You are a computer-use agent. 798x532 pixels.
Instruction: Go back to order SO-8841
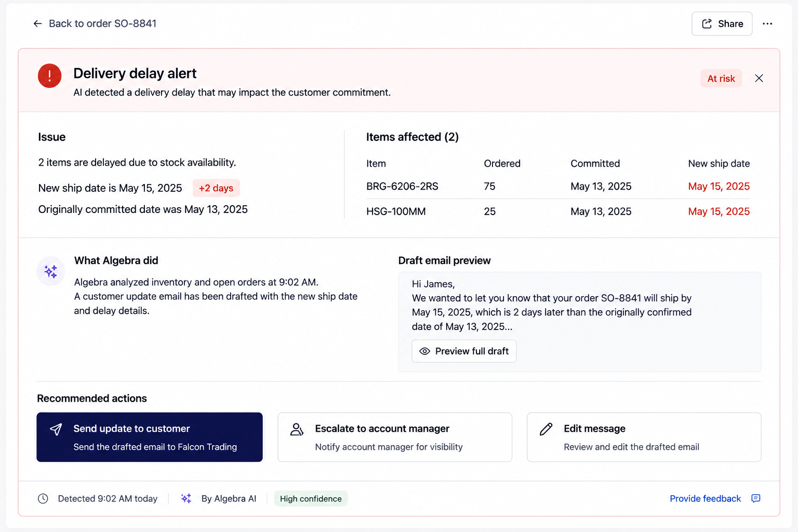pyautogui.click(x=95, y=23)
